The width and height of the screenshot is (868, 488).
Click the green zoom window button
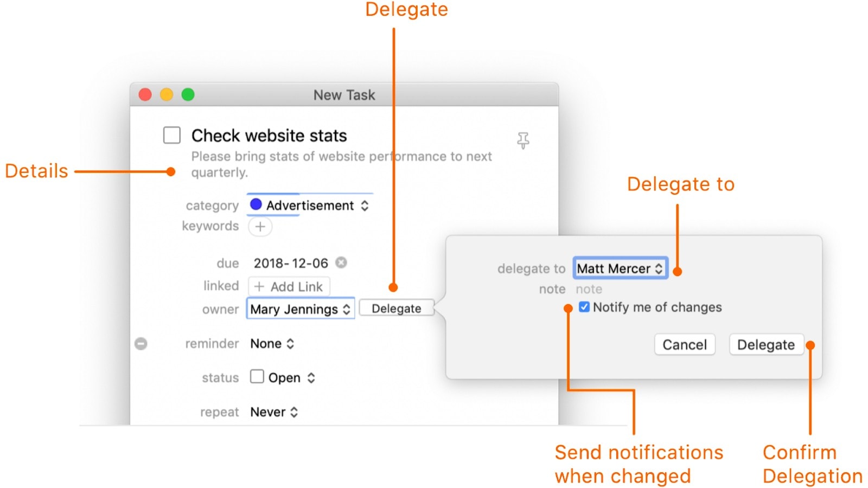coord(188,95)
